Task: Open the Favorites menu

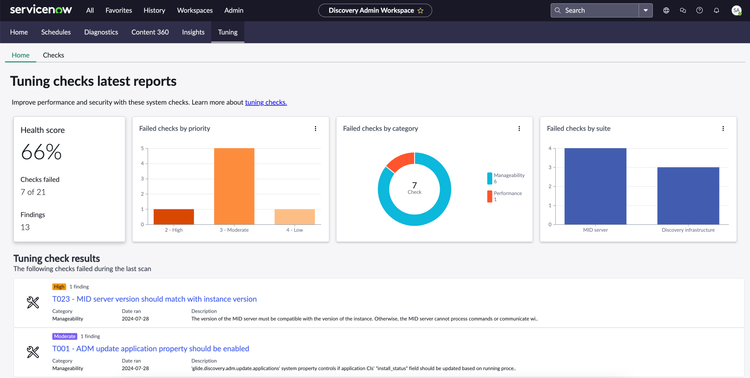Action: (119, 11)
